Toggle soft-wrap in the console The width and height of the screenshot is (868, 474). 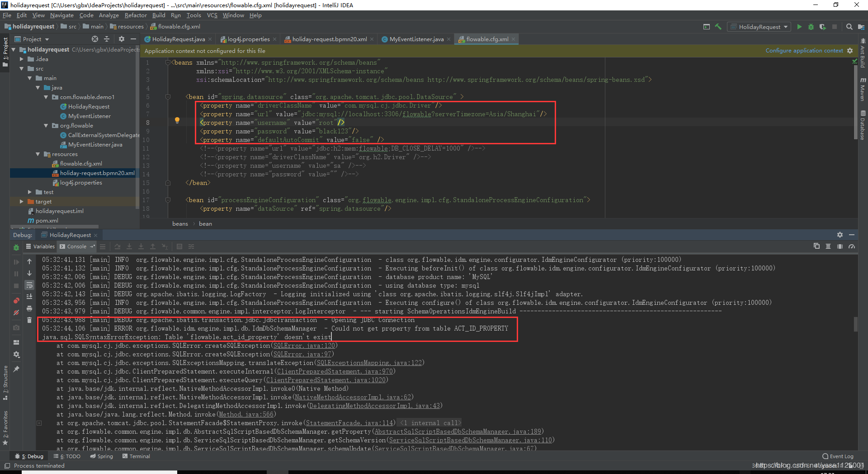pos(29,285)
